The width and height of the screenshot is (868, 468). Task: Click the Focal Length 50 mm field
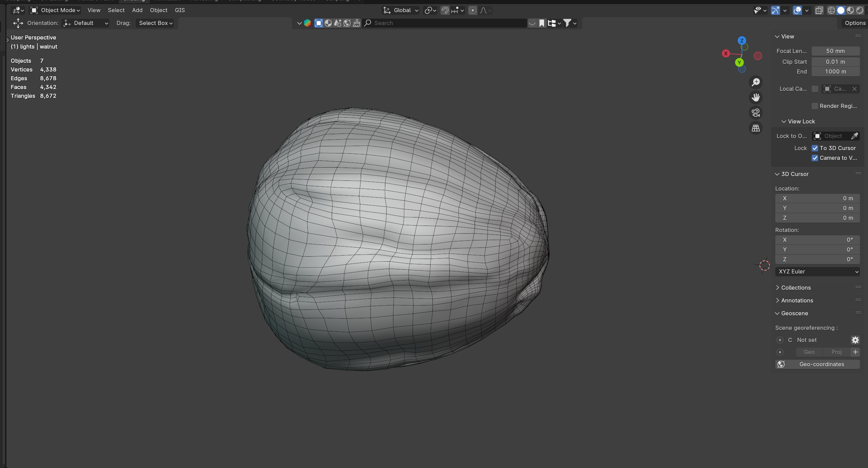pyautogui.click(x=835, y=51)
